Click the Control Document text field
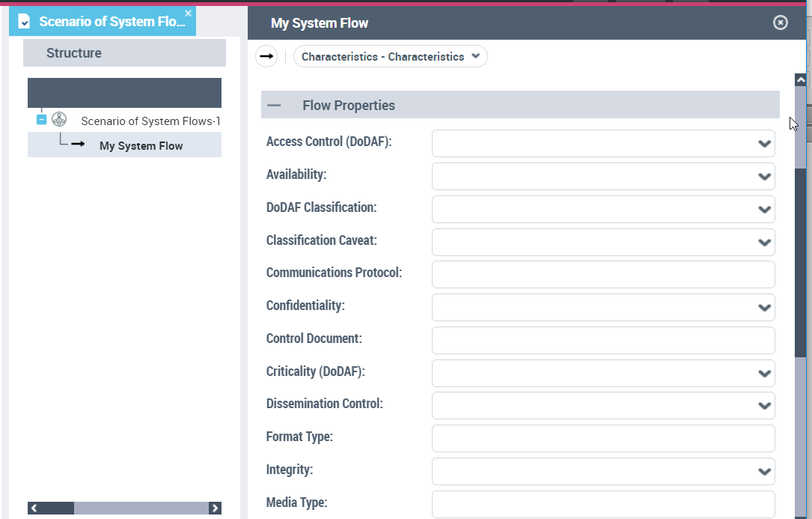The image size is (812, 519). pos(602,340)
